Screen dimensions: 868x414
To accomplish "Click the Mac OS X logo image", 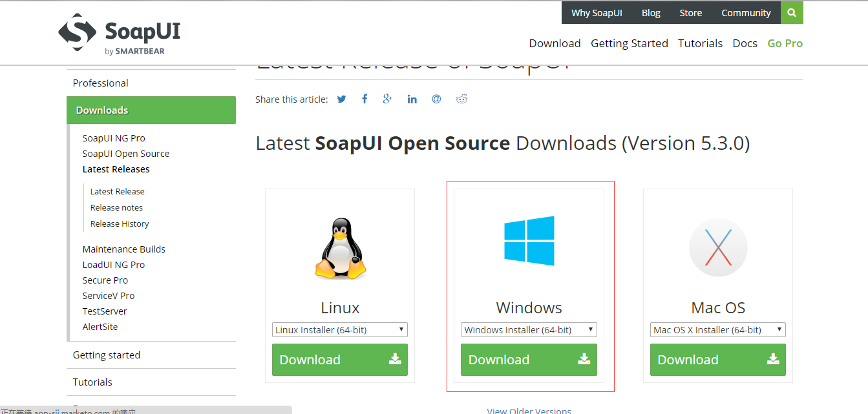I will (718, 248).
